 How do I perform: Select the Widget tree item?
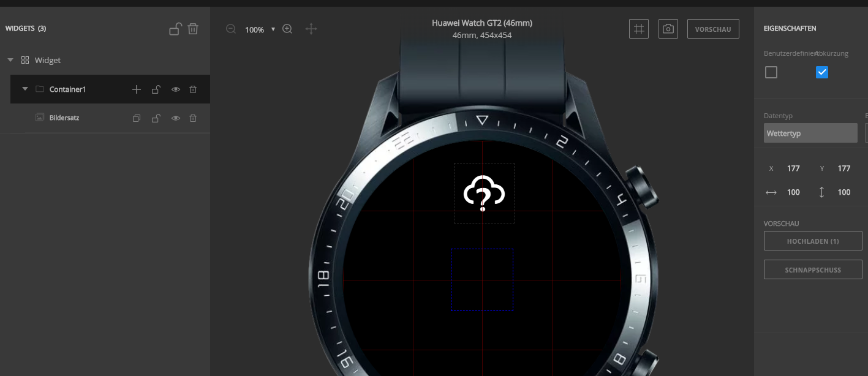point(48,60)
